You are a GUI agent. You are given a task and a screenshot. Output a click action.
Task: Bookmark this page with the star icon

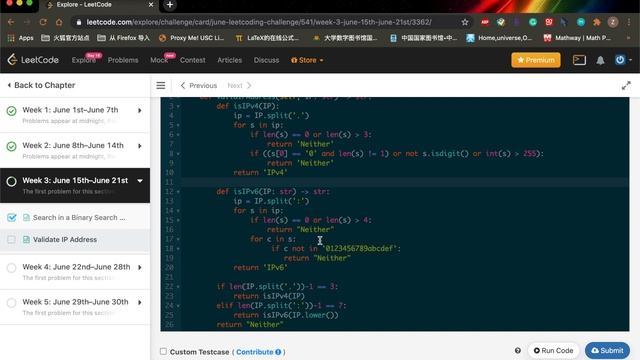tap(465, 22)
